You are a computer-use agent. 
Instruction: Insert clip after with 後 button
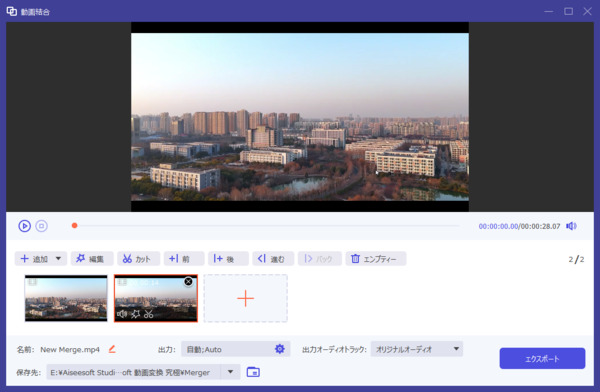click(228, 259)
